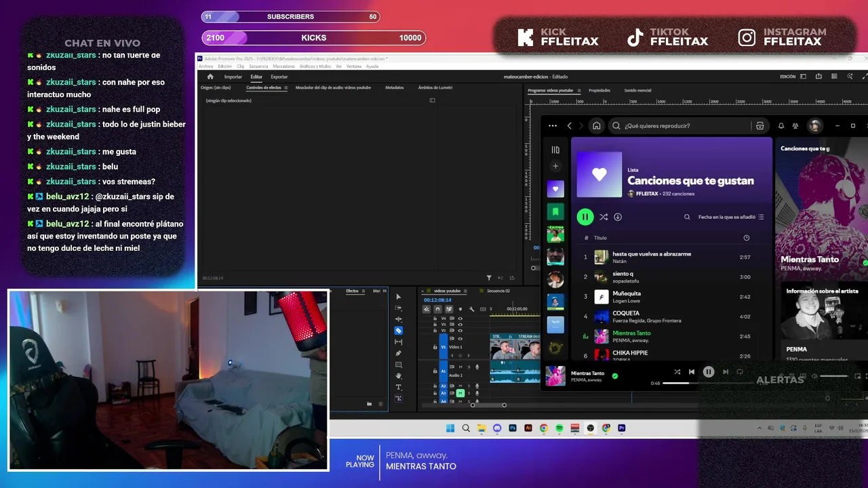This screenshot has height=488, width=868.
Task: Select the Slip tool
Action: (399, 342)
